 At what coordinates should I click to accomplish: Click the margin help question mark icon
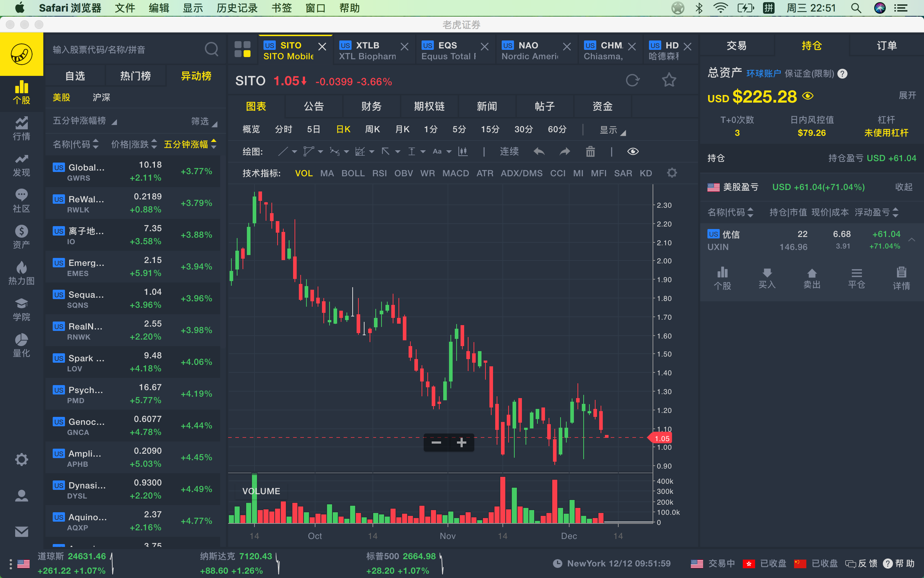tap(842, 74)
